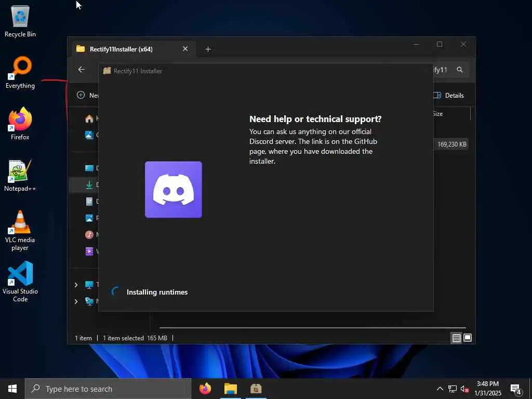Image resolution: width=532 pixels, height=399 pixels.
Task: Switch to details view icon in status bar
Action: [456, 338]
